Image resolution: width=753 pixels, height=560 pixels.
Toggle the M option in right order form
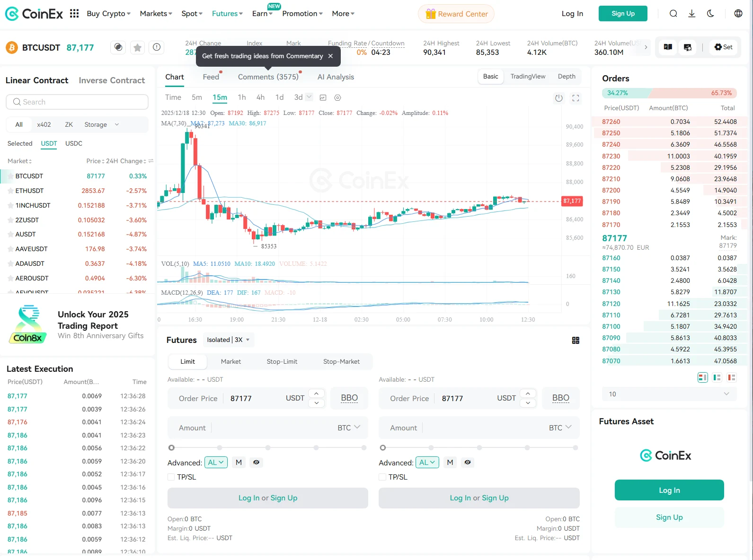[x=450, y=463]
